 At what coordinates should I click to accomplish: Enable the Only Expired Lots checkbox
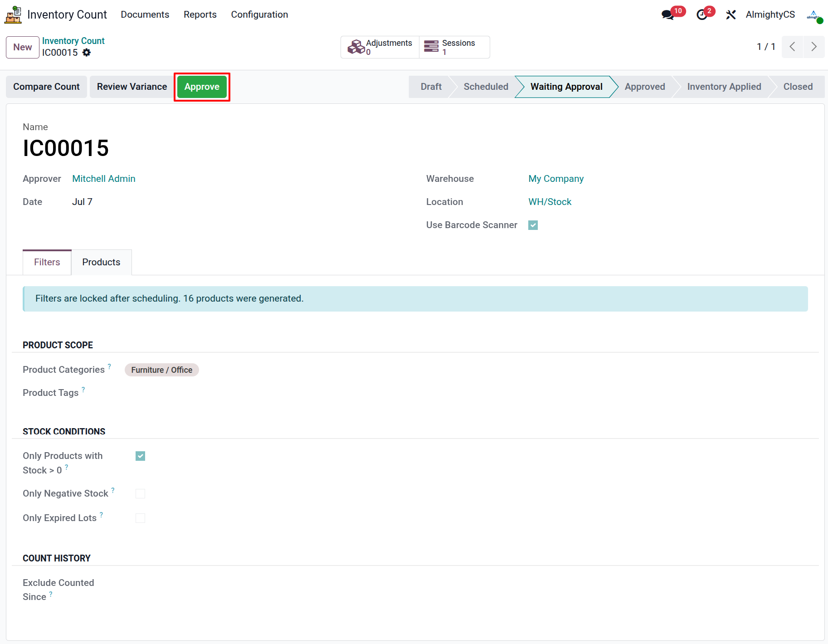coord(141,518)
